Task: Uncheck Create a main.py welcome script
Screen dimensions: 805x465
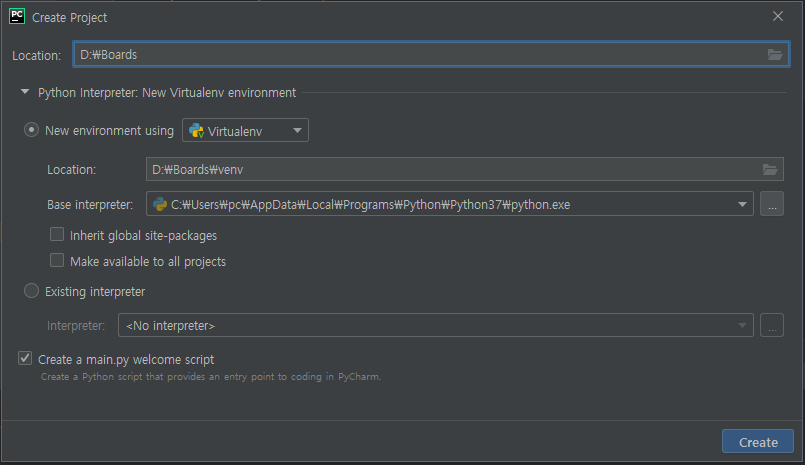Action: pyautogui.click(x=25, y=358)
